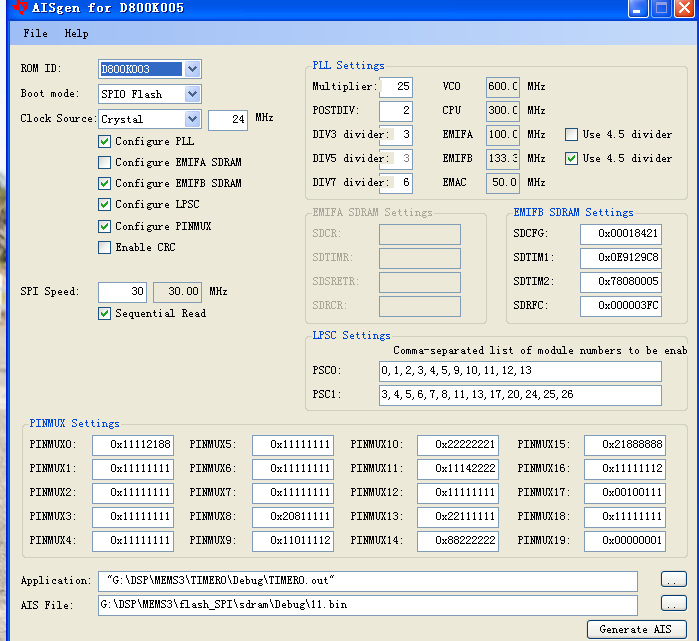This screenshot has height=641, width=699.
Task: Edit the PINMUX0 value field
Action: pyautogui.click(x=133, y=445)
